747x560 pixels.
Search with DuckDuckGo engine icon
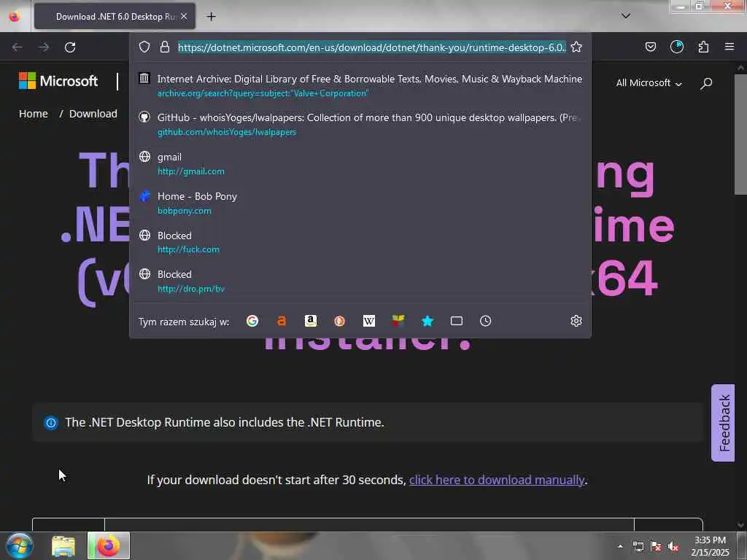[340, 321]
